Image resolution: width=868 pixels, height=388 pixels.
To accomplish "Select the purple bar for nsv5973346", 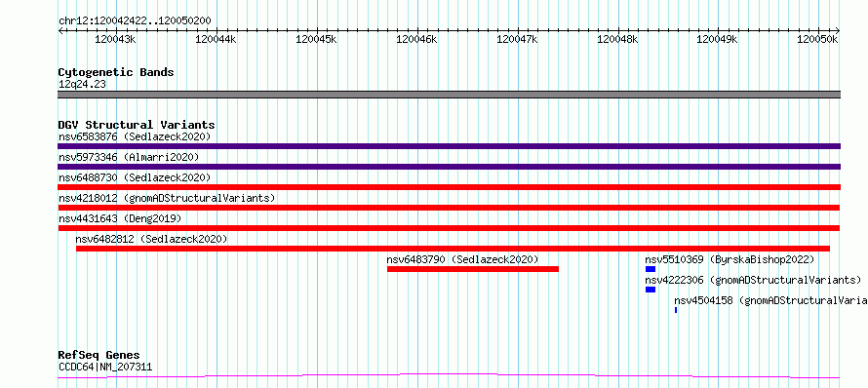I will pyautogui.click(x=449, y=167).
